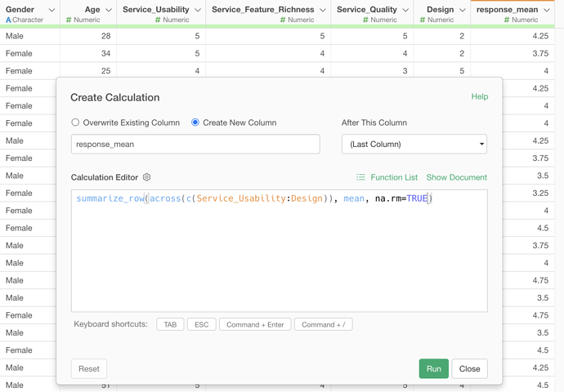Click Age column header

[88, 12]
